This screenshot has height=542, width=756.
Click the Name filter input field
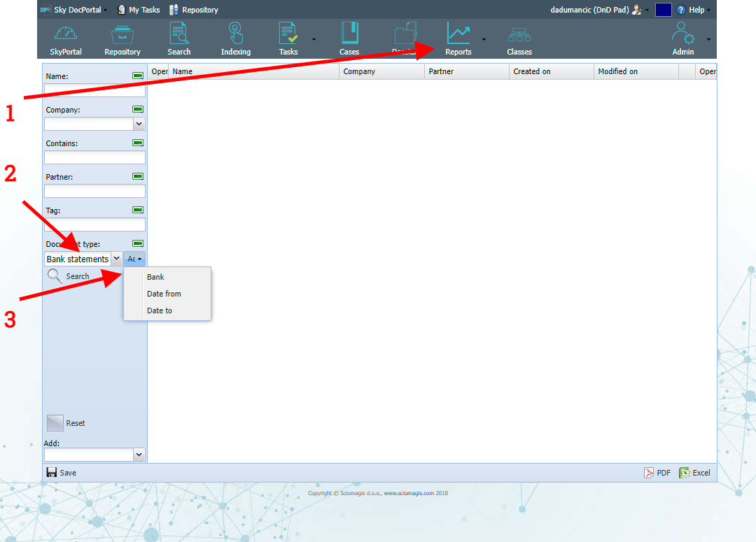point(94,90)
